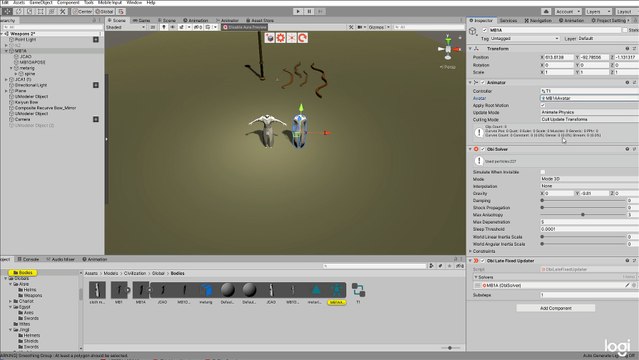Screen dimensions: 639x360
Task: Select Composite Recurve Bow_Mirror in the Hierarchy
Action: pos(45,108)
